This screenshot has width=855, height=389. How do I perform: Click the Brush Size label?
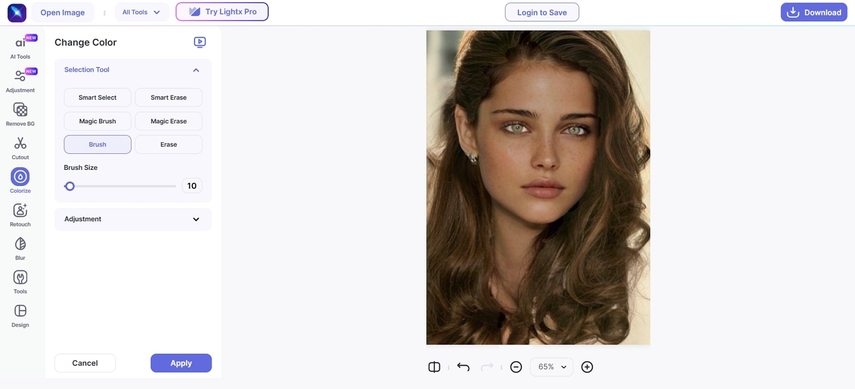(x=81, y=167)
